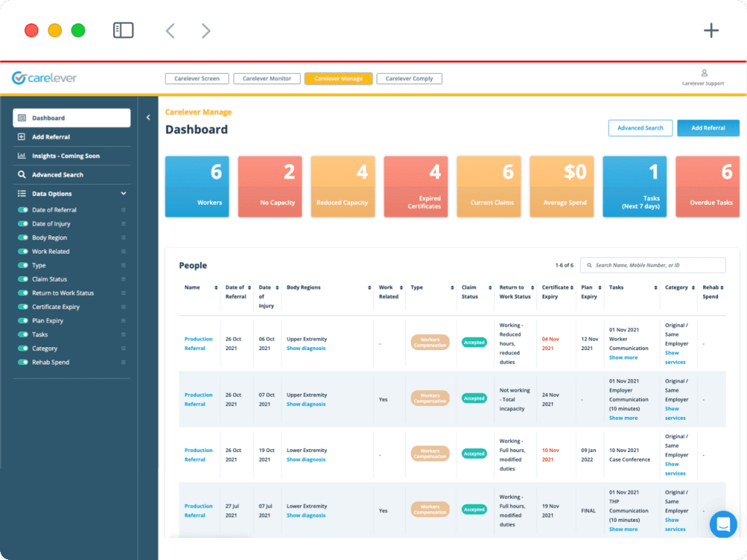The width and height of the screenshot is (747, 560).
Task: Click the Expired Certificates summary tile
Action: point(415,186)
